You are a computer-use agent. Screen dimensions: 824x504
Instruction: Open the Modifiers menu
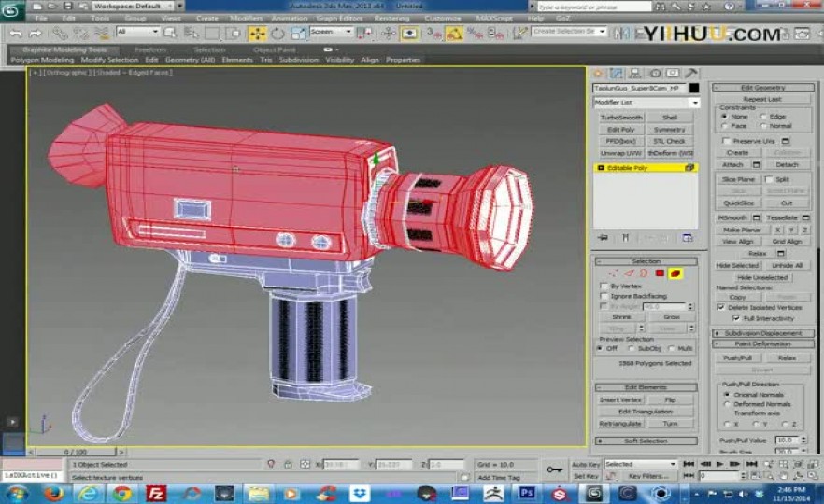tap(246, 18)
